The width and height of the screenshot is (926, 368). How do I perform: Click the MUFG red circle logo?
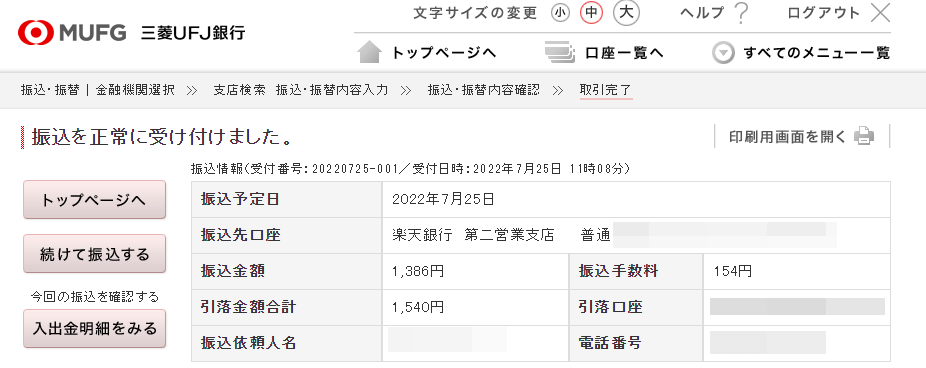point(35,32)
